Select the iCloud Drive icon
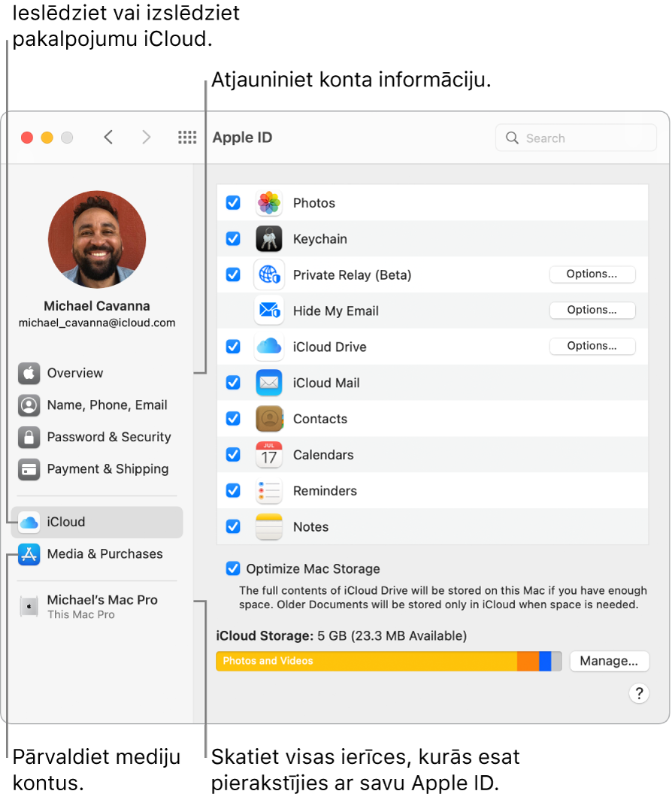 (x=269, y=347)
